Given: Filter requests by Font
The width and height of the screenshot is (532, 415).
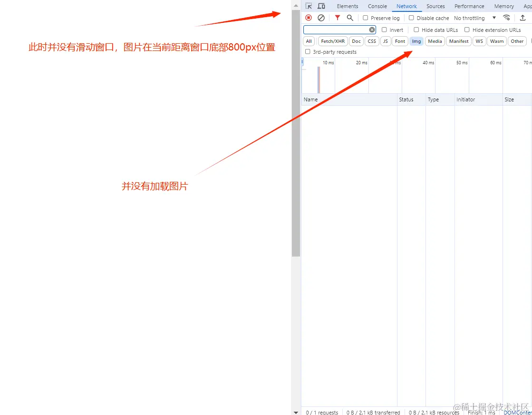Looking at the screenshot, I should pos(400,41).
